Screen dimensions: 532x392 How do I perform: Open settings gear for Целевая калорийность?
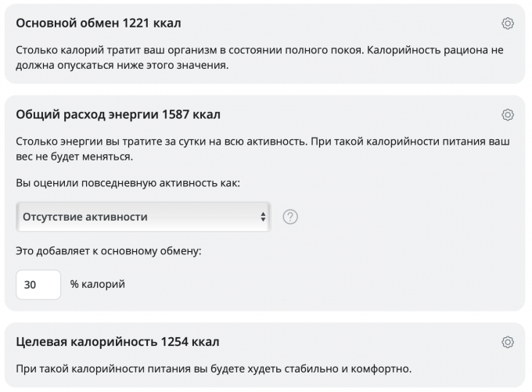[x=508, y=342]
